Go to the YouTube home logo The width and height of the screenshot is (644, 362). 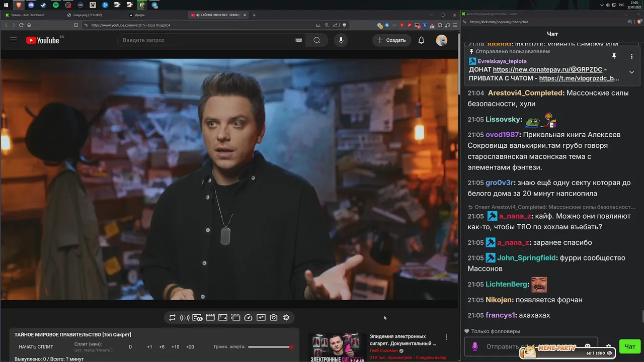coord(43,40)
